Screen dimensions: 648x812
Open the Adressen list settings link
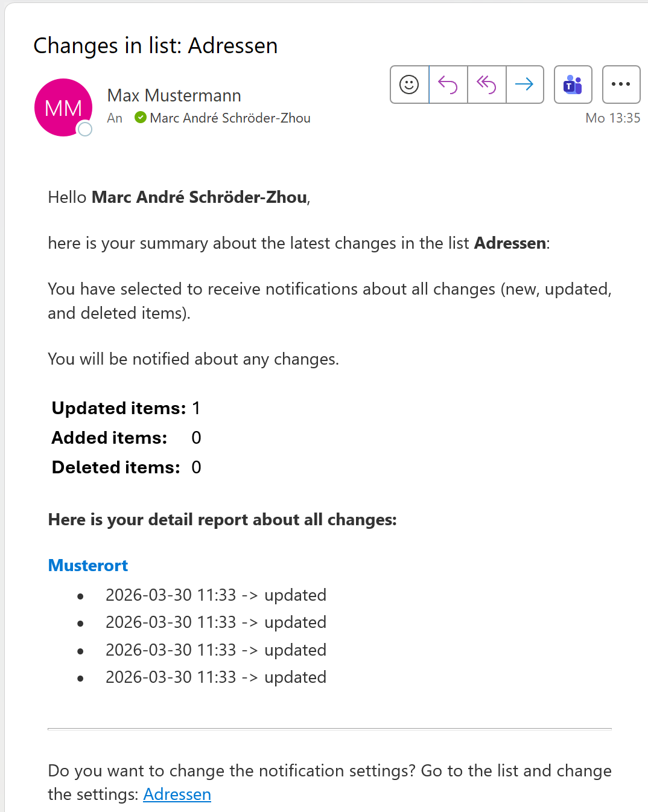(x=177, y=794)
